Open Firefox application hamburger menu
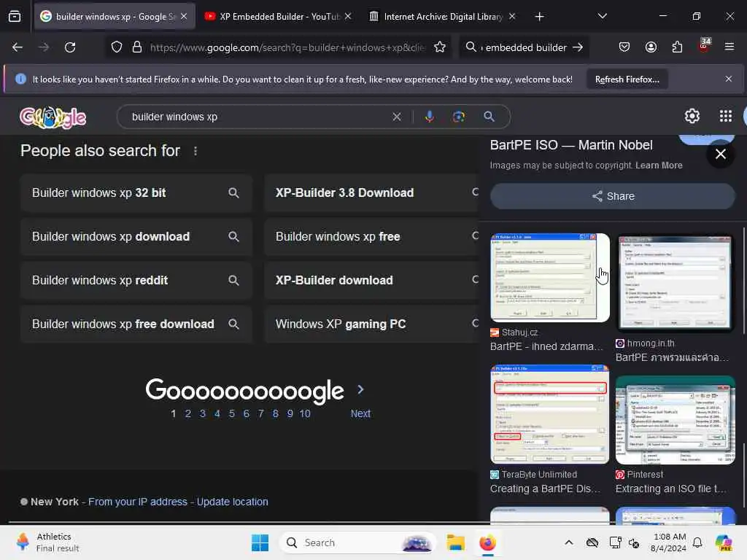This screenshot has width=747, height=560. 729,47
